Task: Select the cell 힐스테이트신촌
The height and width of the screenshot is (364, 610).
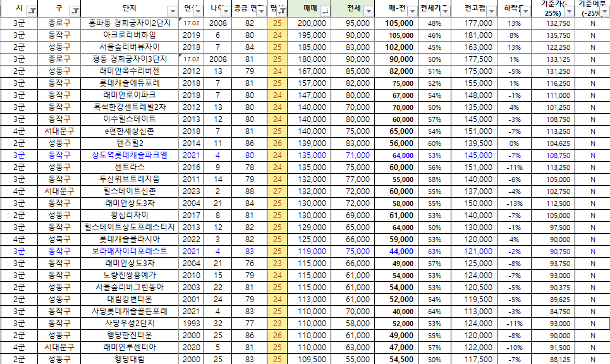Action: coord(130,191)
